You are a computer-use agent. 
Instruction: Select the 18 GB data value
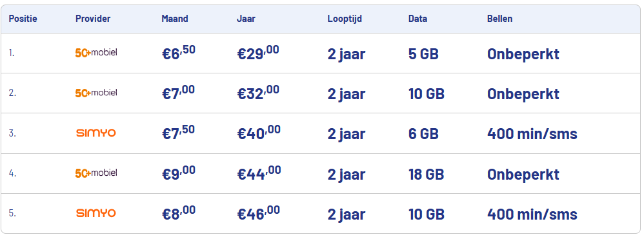(x=426, y=174)
